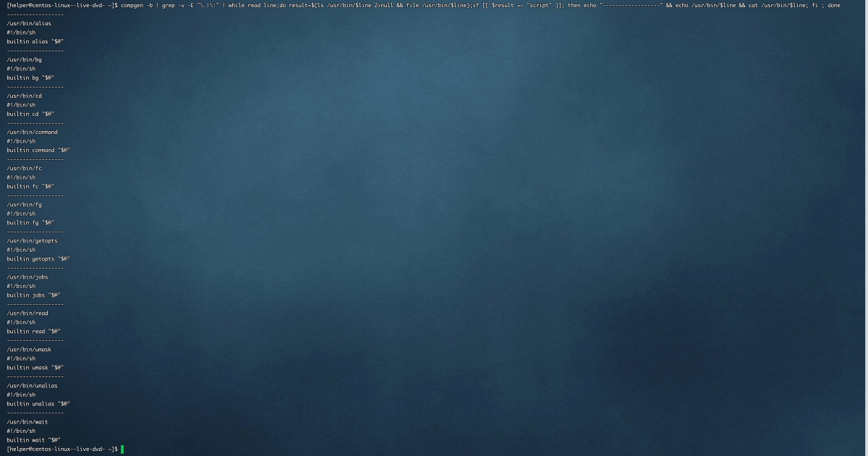Click the /usr/bin/fg path line
Image resolution: width=868 pixels, height=456 pixels.
point(25,204)
